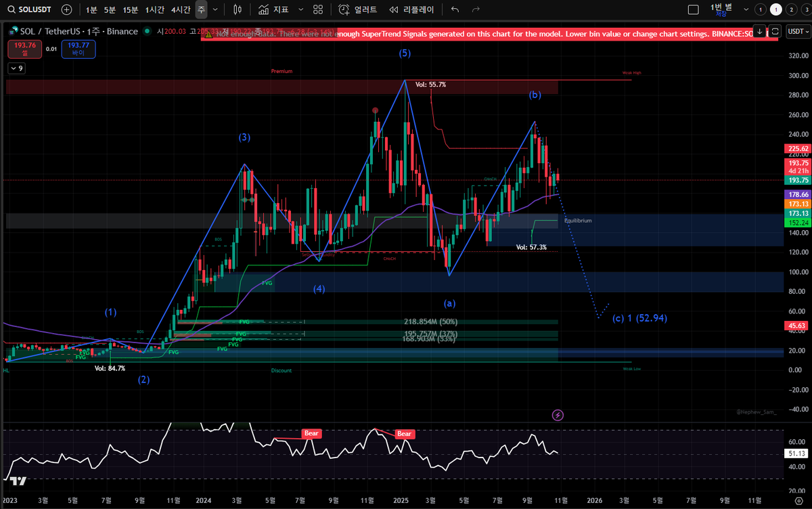
Task: Click the green market status dot
Action: [x=145, y=32]
